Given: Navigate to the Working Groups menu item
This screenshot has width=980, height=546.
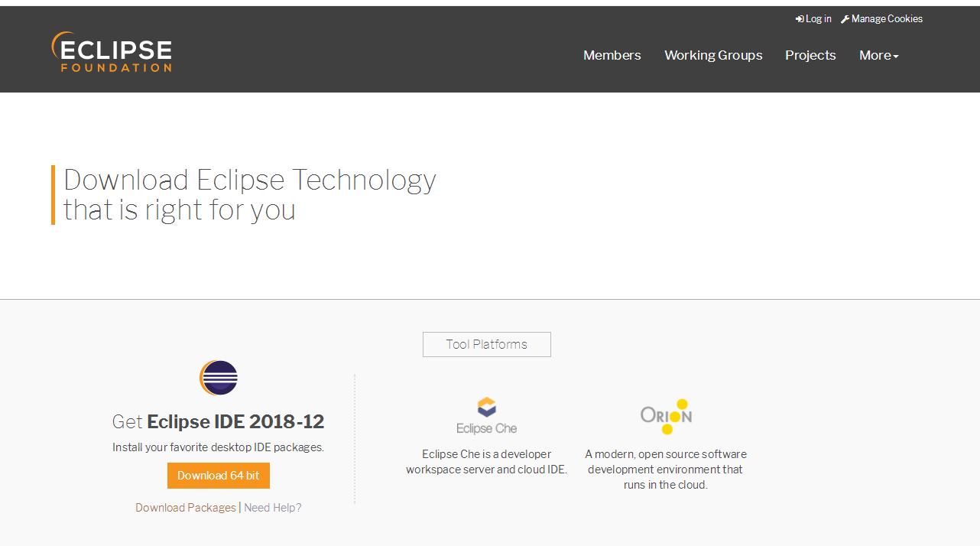Looking at the screenshot, I should pyautogui.click(x=713, y=55).
